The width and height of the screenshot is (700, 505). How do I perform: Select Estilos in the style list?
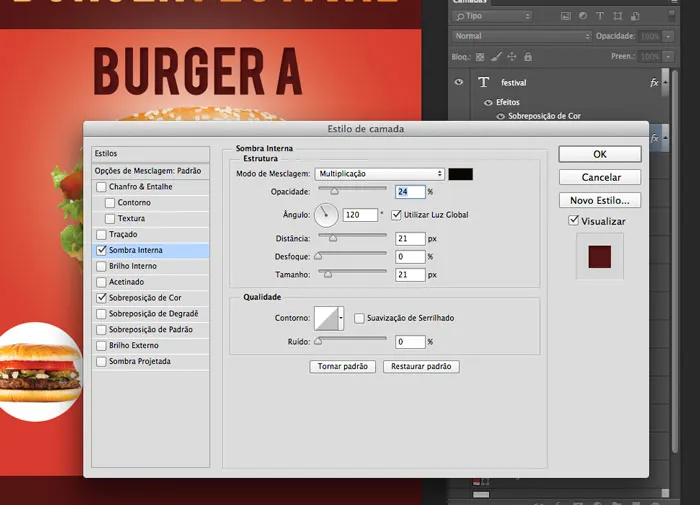(x=150, y=154)
